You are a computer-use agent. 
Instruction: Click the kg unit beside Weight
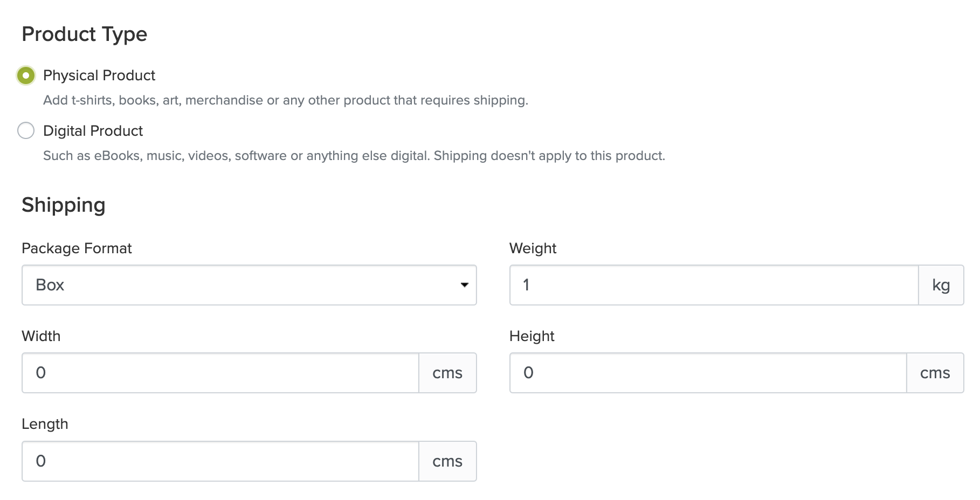pos(941,285)
